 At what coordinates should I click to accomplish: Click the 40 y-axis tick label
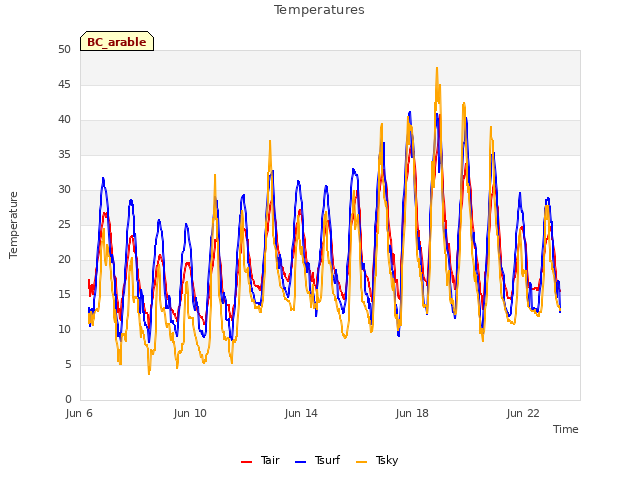coord(64,120)
